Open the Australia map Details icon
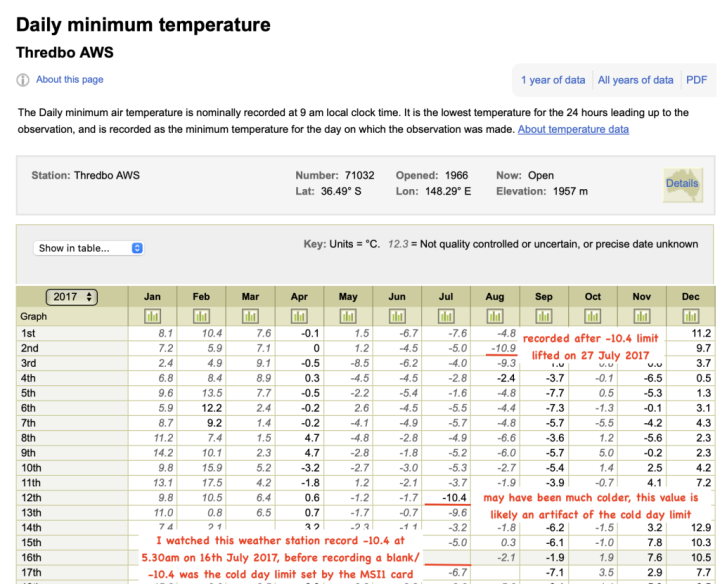Screen dimensions: 720x584 click(x=683, y=185)
